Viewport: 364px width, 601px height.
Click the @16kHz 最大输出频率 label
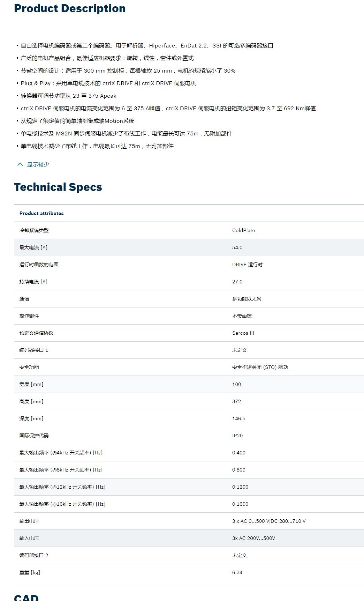pos(62,504)
